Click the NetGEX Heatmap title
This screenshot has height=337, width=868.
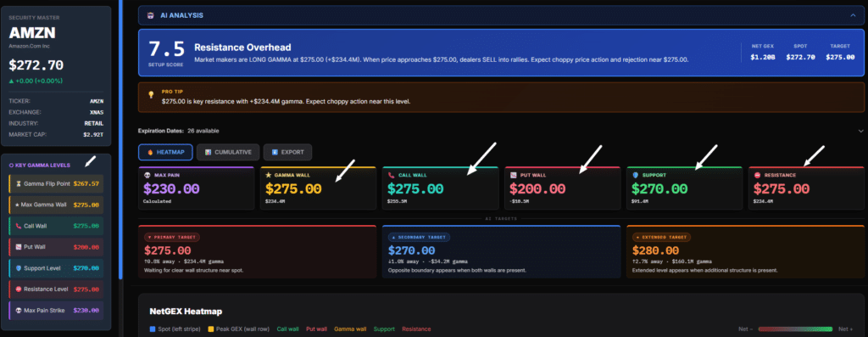(186, 312)
